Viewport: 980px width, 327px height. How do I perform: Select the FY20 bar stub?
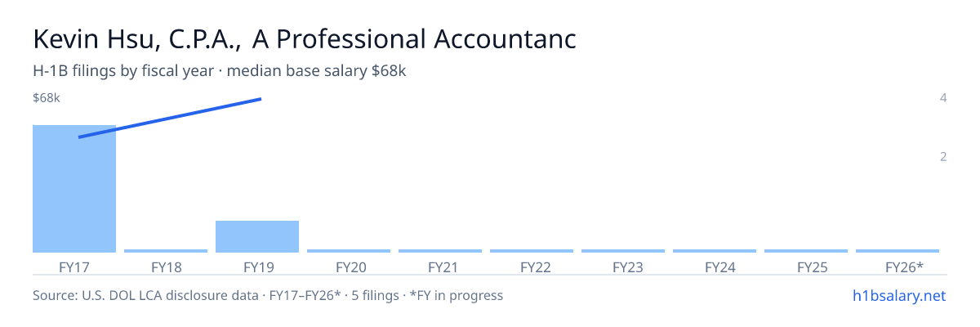coord(349,251)
